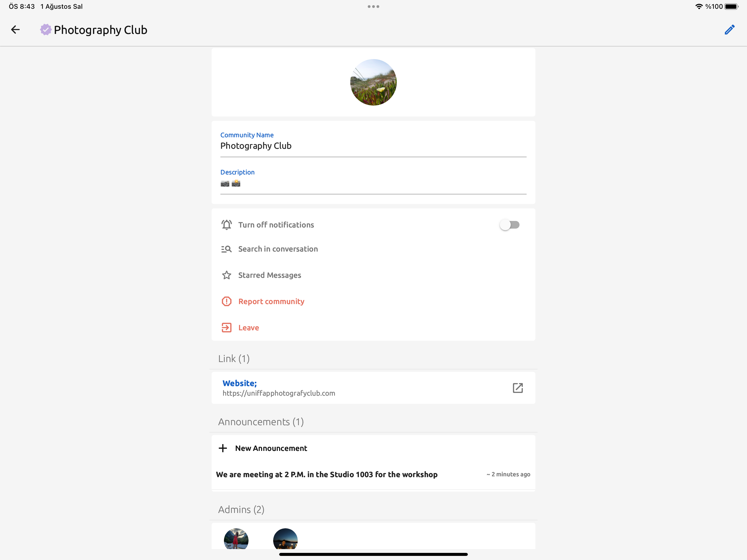747x560 pixels.
Task: Tap the '~ 2 minutes ago' timestamp
Action: (x=508, y=474)
